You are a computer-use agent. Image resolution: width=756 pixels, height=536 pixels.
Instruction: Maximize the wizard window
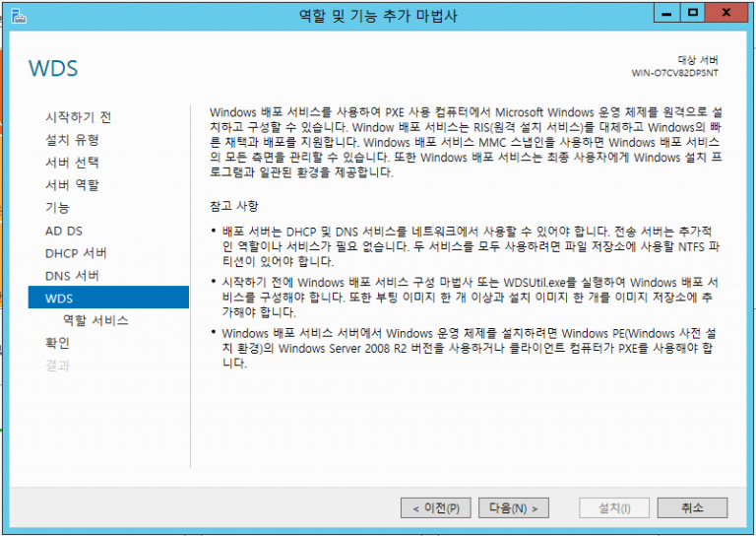coord(692,13)
